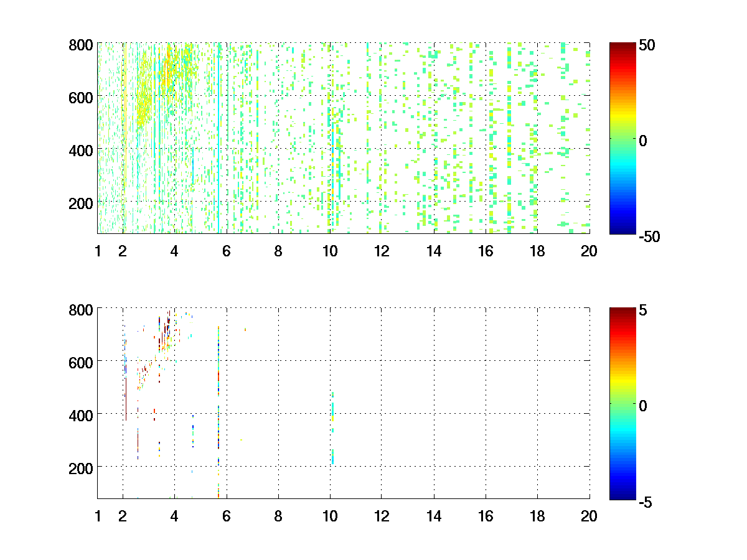This screenshot has width=747, height=560.
Task: Click the '0' label on the ±50 colorbar
Action: [643, 141]
